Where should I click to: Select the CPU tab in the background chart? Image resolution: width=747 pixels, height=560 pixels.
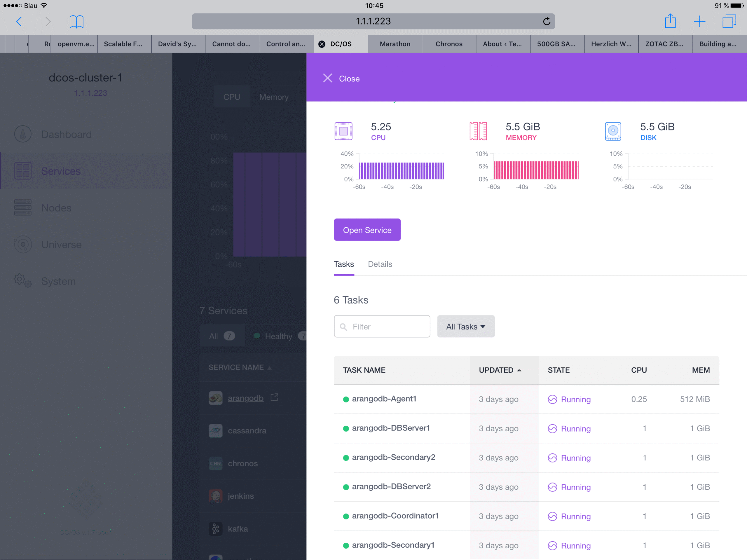point(232,97)
